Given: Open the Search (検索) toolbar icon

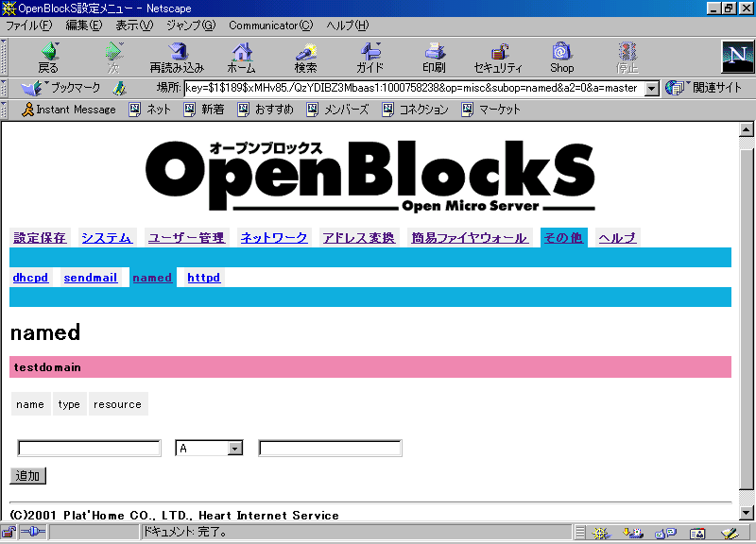Looking at the screenshot, I should [x=305, y=57].
